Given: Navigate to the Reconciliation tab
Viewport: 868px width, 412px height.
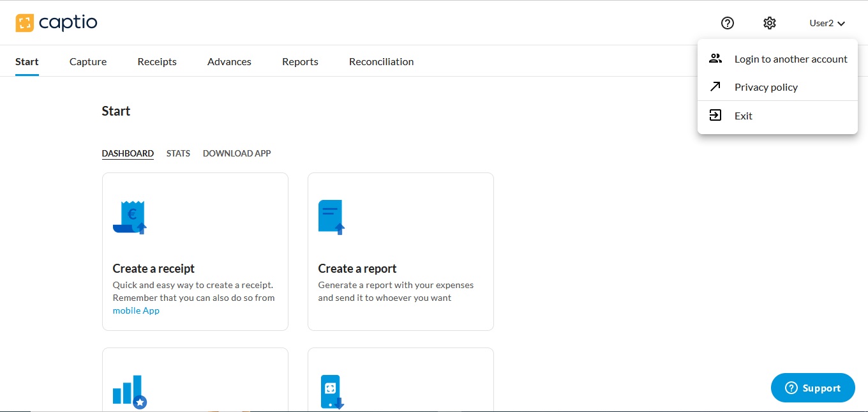Looking at the screenshot, I should (381, 62).
